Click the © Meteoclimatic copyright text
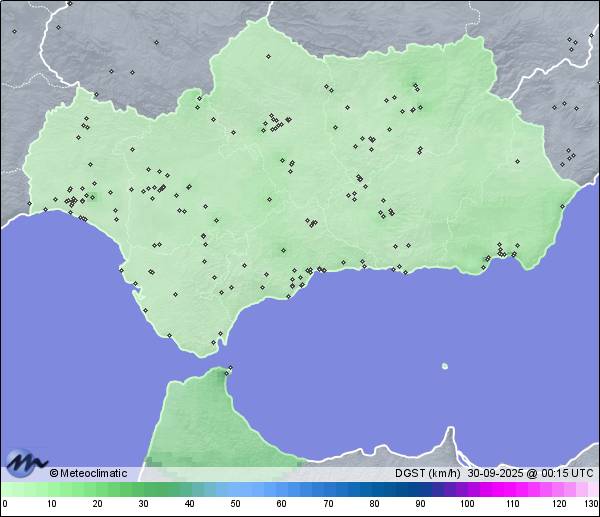Screen dimensions: 600x517 point(88,473)
